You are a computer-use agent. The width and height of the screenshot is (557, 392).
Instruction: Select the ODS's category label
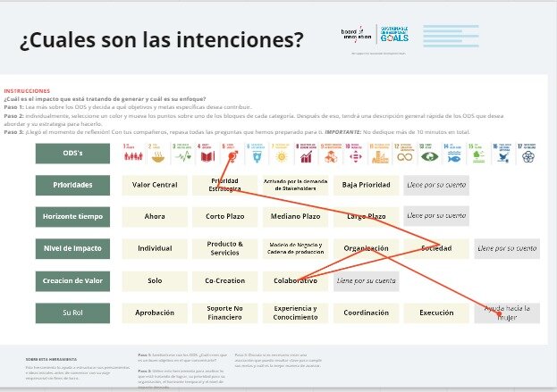click(x=72, y=154)
